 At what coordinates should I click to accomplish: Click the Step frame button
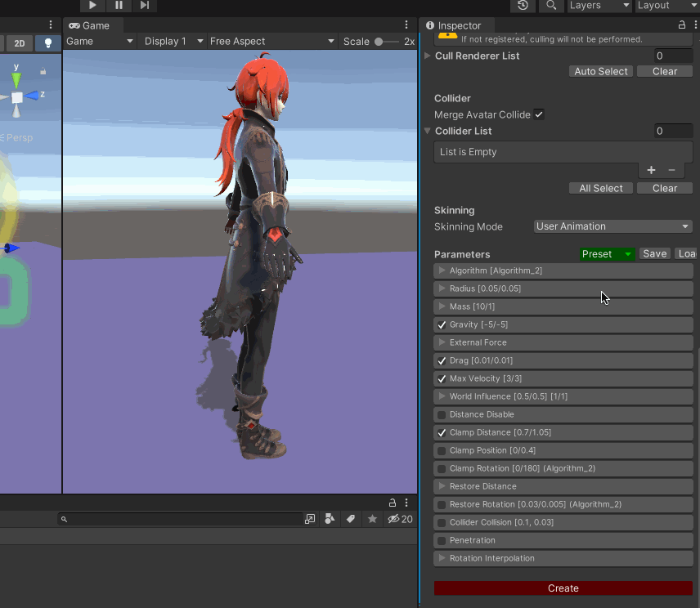coord(145,5)
